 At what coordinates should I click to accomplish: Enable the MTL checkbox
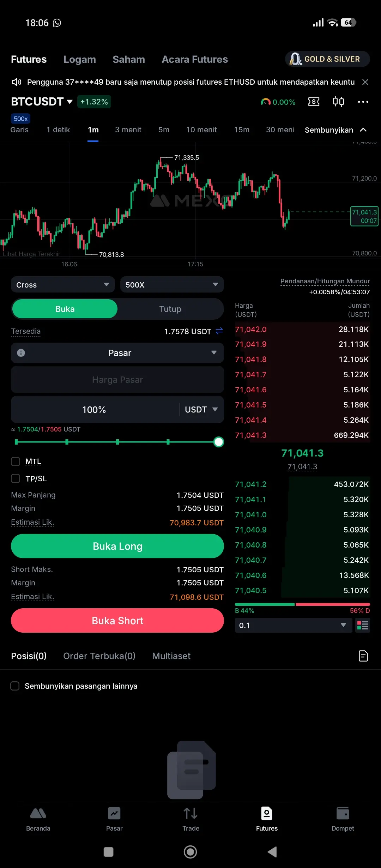tap(16, 462)
